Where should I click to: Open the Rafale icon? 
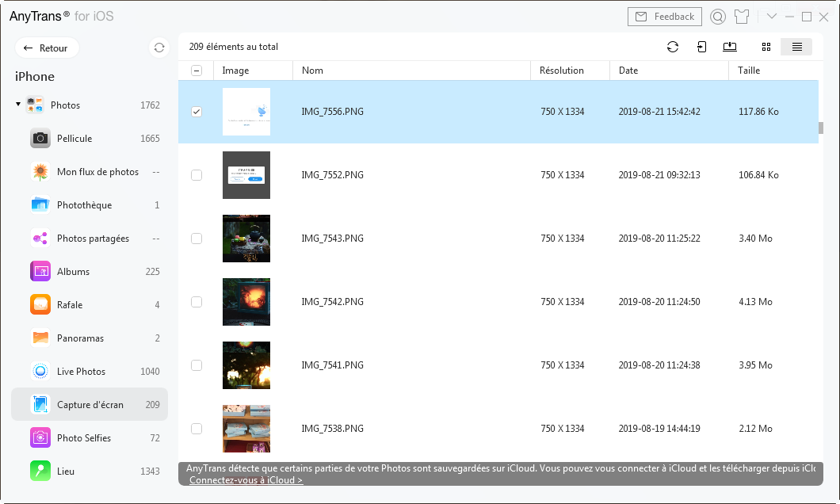pos(40,305)
